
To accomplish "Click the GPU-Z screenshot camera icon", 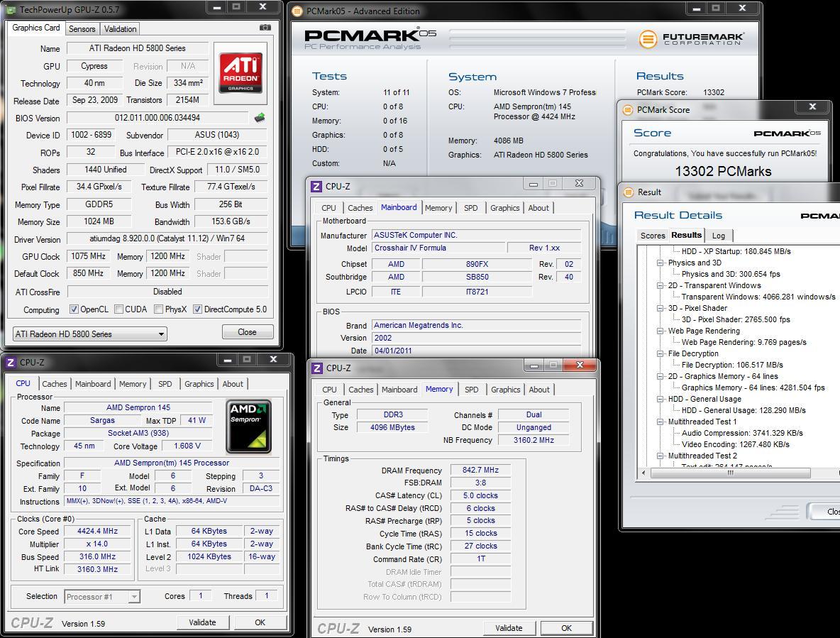I will tap(265, 27).
